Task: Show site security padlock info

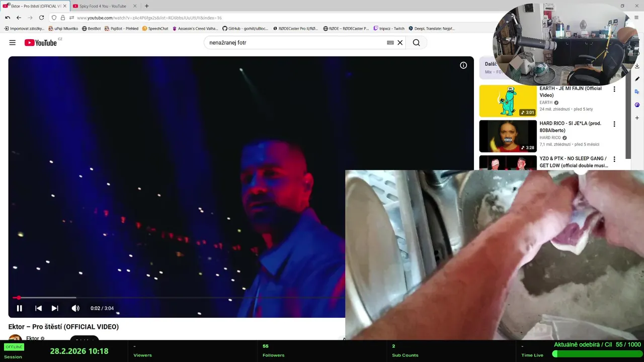Action: (x=63, y=18)
